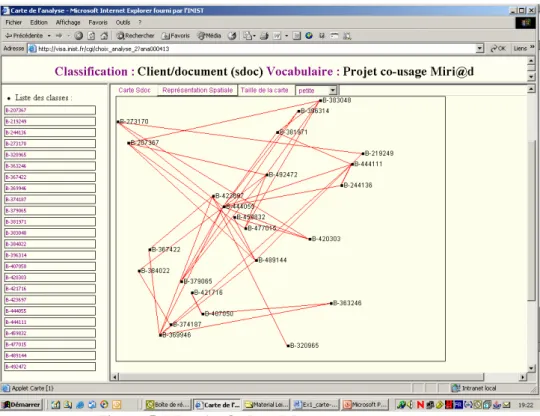Click the header frame scroll down arrow
This screenshot has height=416, width=540.
click(531, 76)
